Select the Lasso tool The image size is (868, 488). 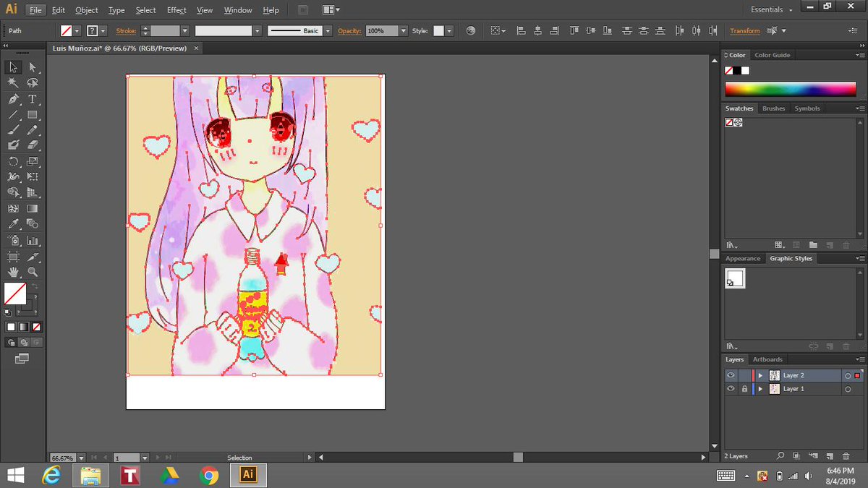point(33,83)
